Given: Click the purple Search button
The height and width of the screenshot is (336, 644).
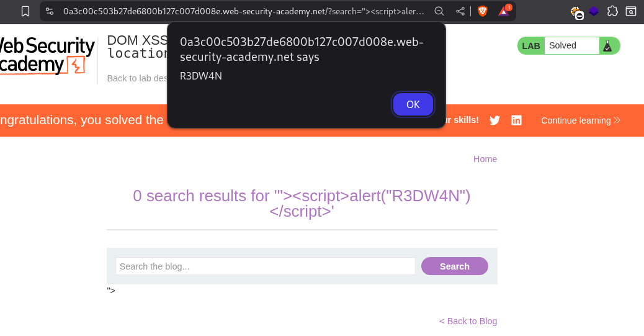Looking at the screenshot, I should click(x=454, y=266).
